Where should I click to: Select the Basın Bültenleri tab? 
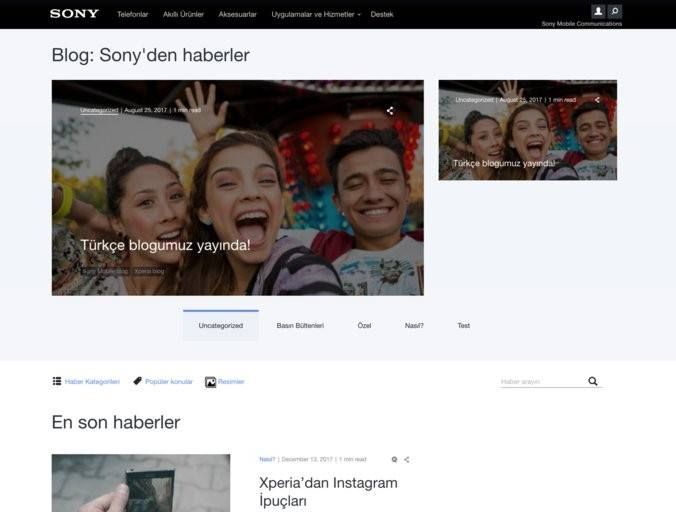tap(300, 326)
